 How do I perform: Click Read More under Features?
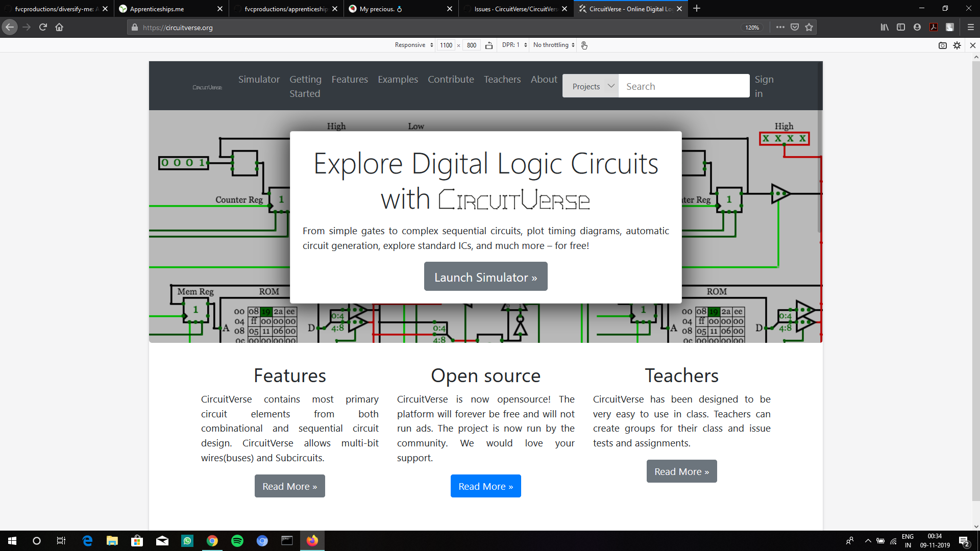tap(289, 486)
